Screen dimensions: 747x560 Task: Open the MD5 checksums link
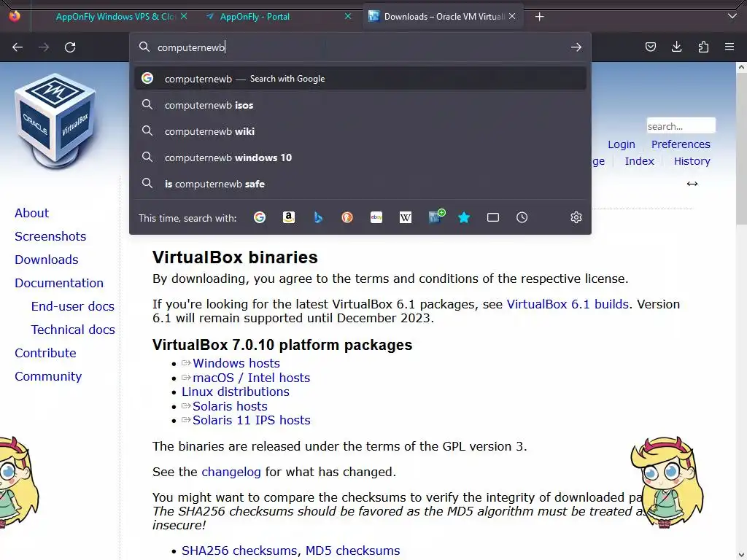(x=352, y=551)
